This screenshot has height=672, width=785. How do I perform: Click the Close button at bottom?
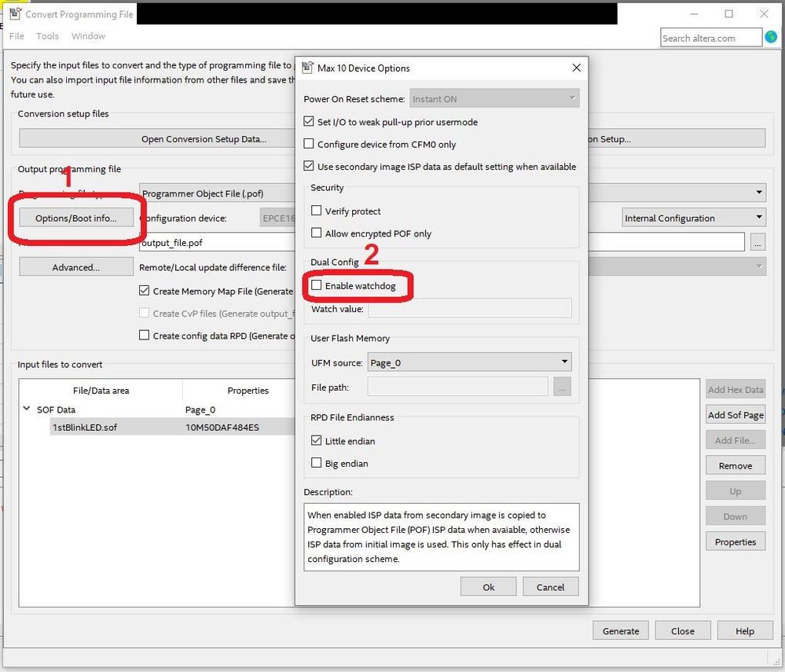point(682,631)
